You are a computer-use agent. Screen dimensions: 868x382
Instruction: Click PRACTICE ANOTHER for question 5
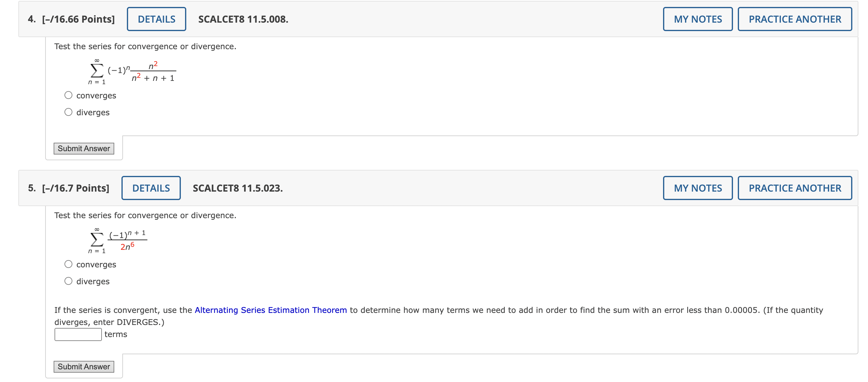click(x=795, y=188)
